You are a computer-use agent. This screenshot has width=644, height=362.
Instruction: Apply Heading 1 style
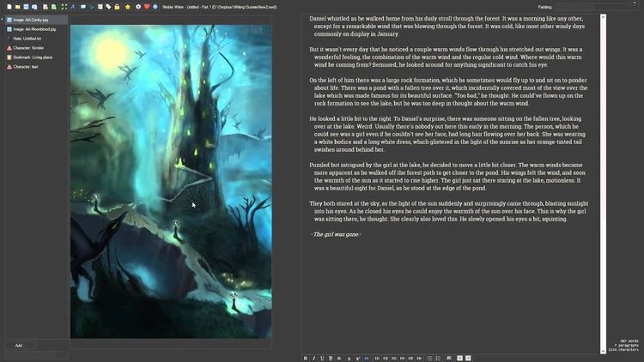377,359
